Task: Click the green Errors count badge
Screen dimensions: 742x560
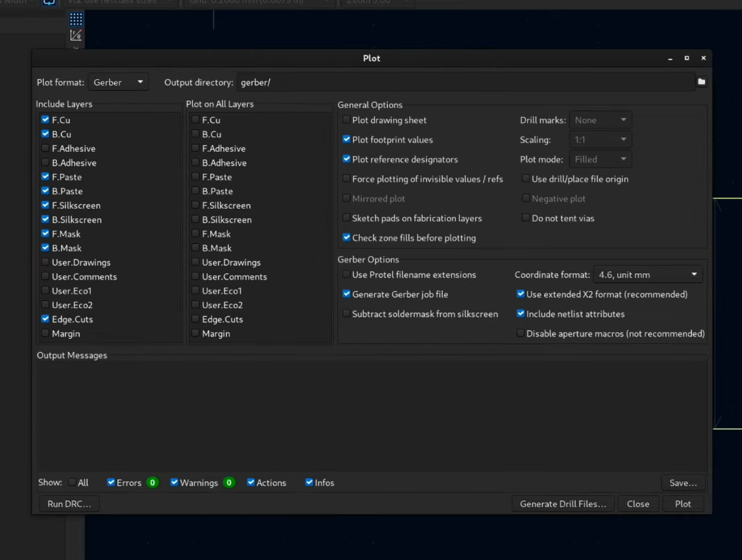Action: click(x=152, y=483)
